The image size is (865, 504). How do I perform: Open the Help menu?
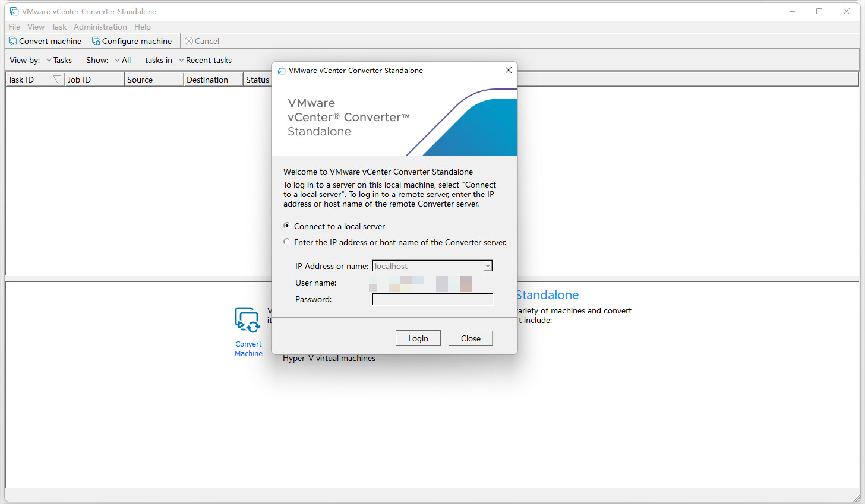(142, 27)
